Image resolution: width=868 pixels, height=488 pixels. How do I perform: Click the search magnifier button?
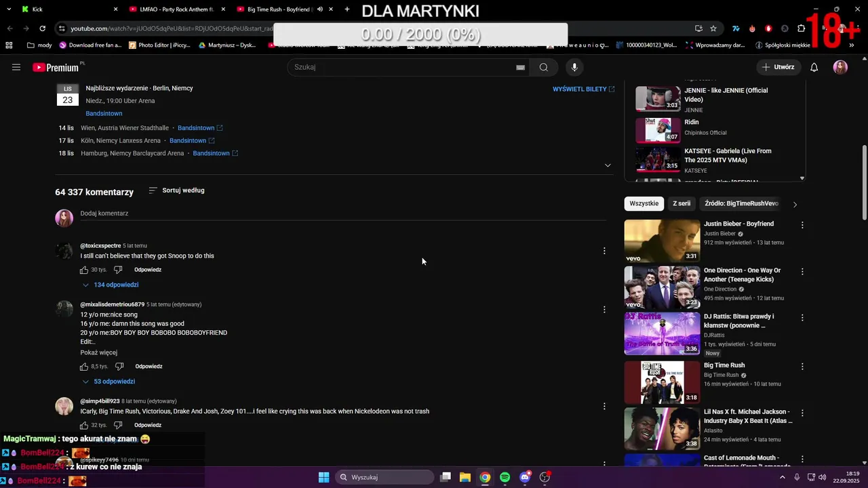pyautogui.click(x=544, y=67)
